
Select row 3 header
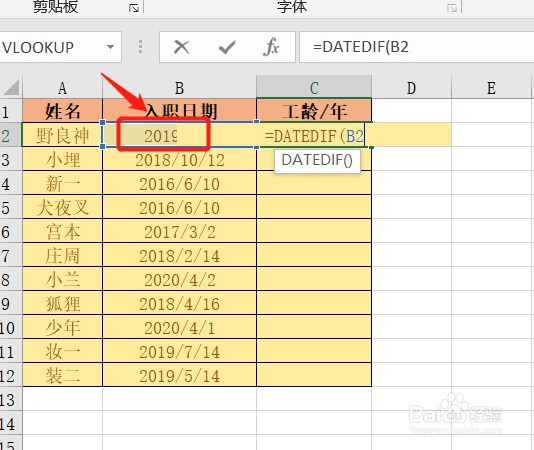[x=11, y=159]
